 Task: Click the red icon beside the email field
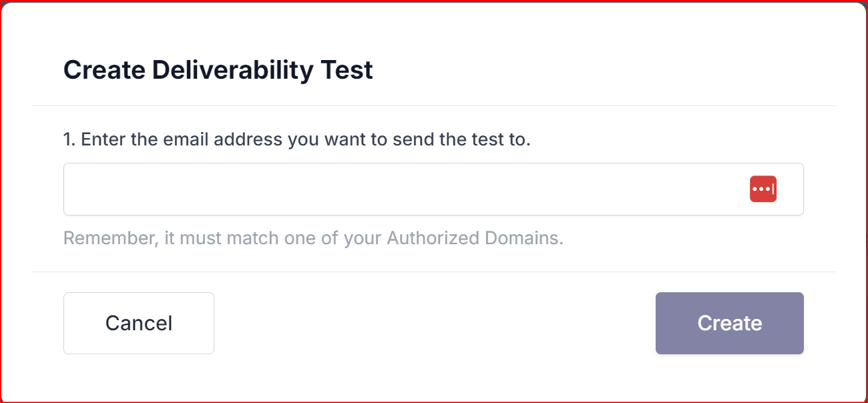click(x=763, y=189)
